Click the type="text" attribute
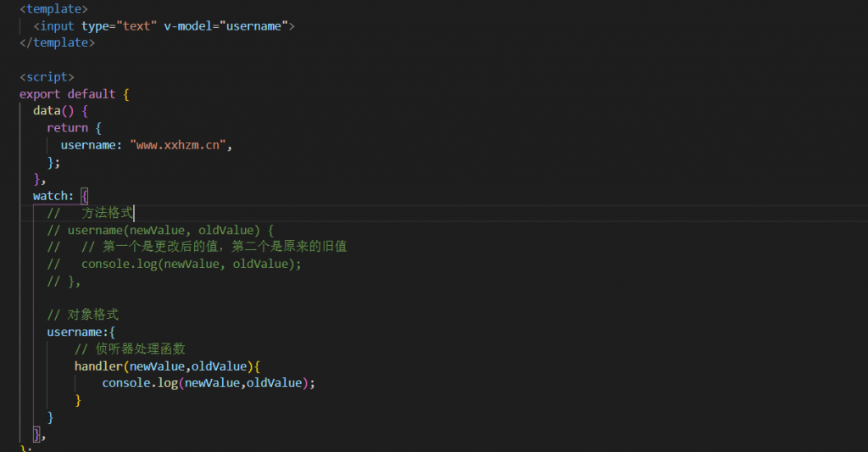868x452 pixels. tap(119, 25)
